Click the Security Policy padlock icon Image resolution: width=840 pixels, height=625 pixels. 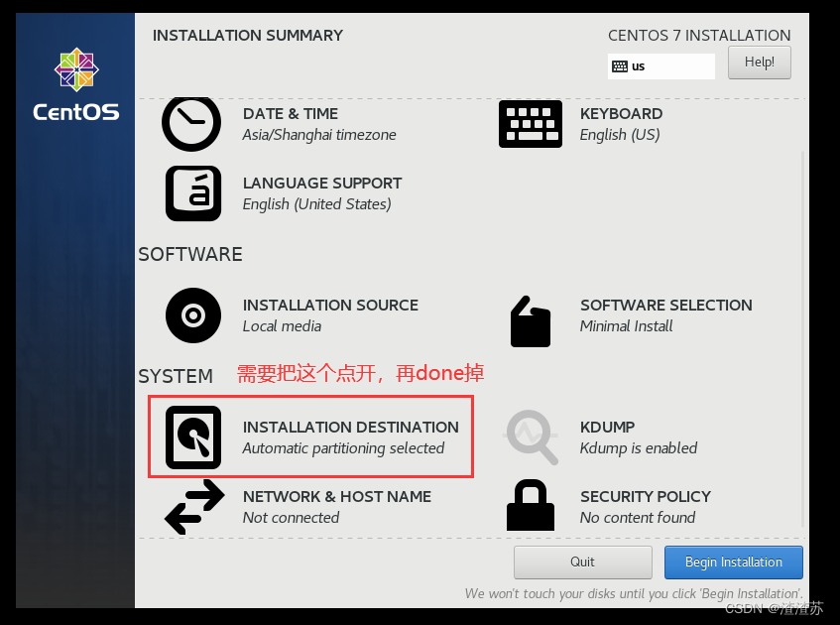click(x=531, y=505)
